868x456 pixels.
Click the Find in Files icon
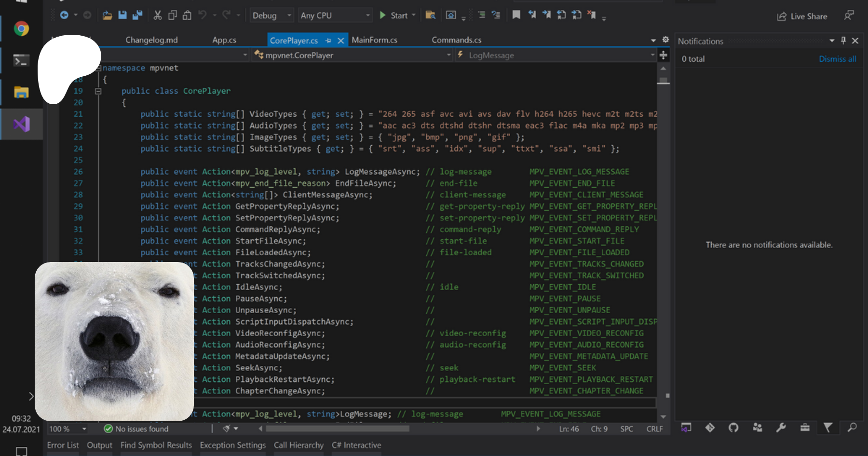point(431,15)
